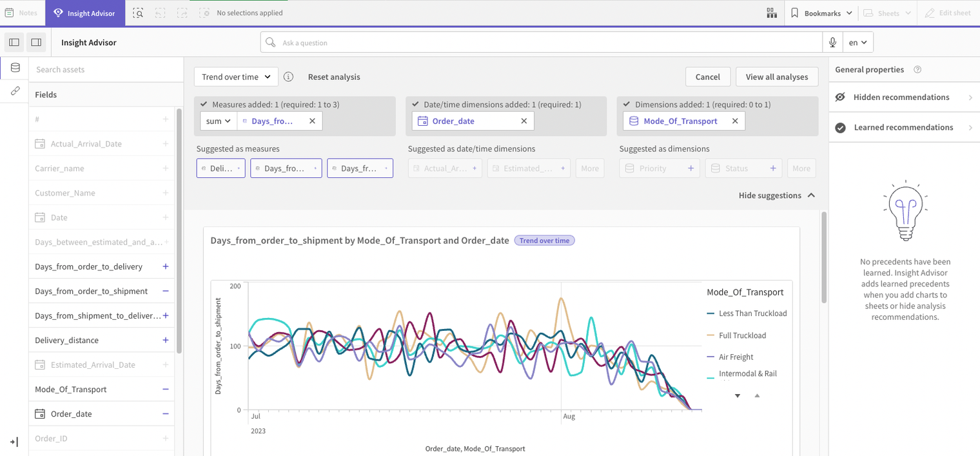Click View all analyses button
Viewport: 980px width, 456px height.
tap(777, 77)
